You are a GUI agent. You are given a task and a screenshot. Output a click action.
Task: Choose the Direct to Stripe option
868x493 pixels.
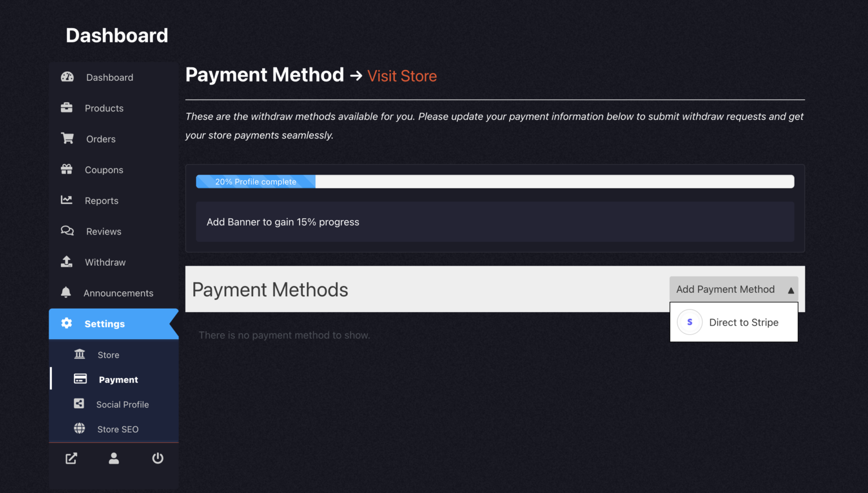(734, 322)
